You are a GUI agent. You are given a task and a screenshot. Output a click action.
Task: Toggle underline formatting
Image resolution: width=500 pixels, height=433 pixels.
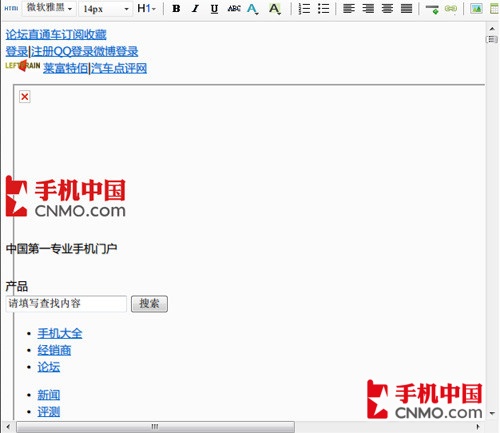coord(214,9)
